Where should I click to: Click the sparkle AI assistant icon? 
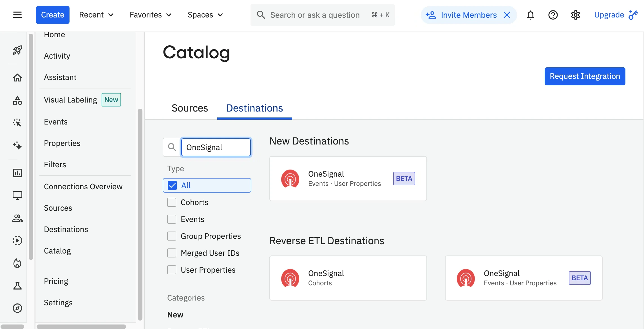pos(17,146)
